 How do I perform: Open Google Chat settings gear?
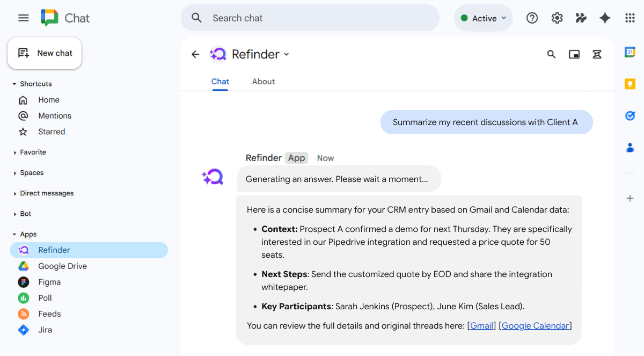click(x=557, y=18)
